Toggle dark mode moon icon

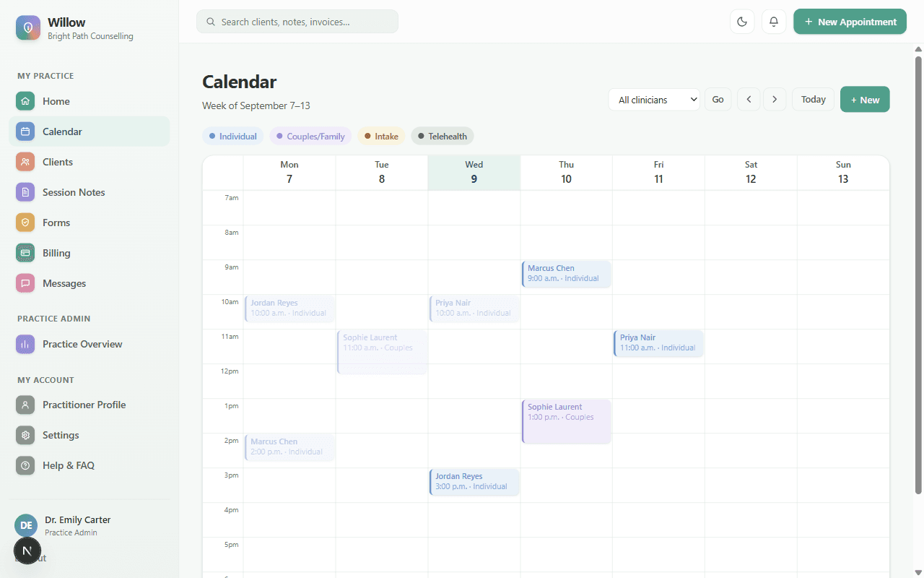[x=742, y=22]
